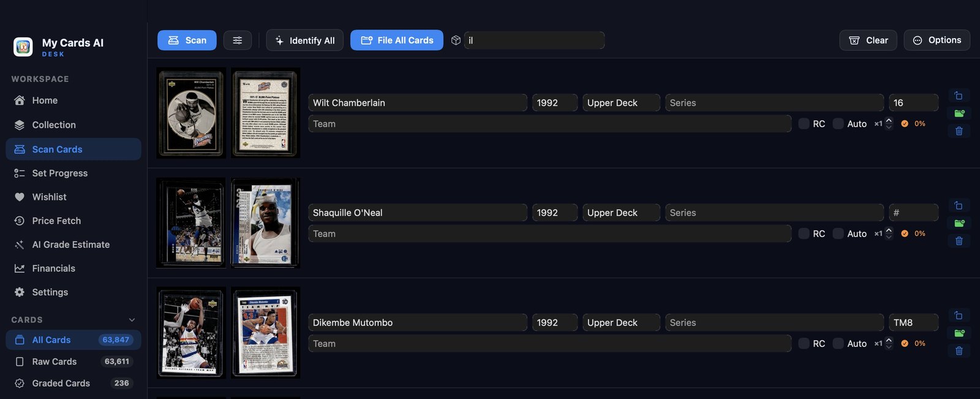
Task: Open Wilt Chamberlain front card image
Action: [x=191, y=113]
